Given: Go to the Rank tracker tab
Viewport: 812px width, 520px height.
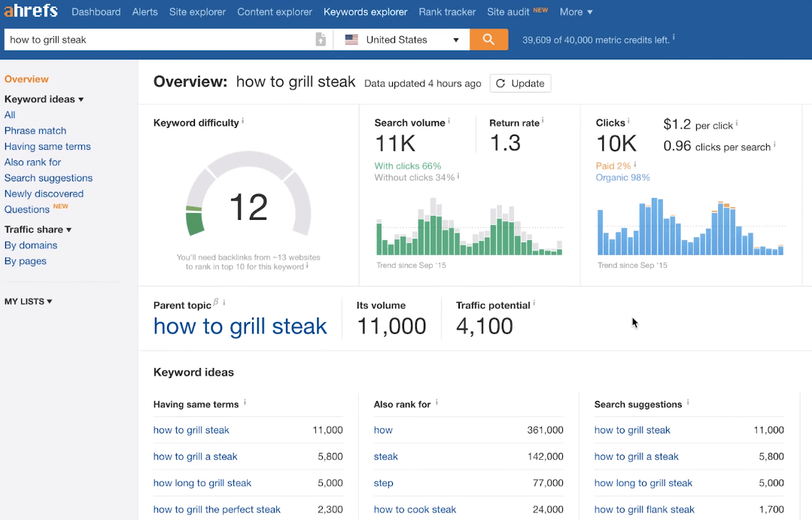Looking at the screenshot, I should coord(447,12).
